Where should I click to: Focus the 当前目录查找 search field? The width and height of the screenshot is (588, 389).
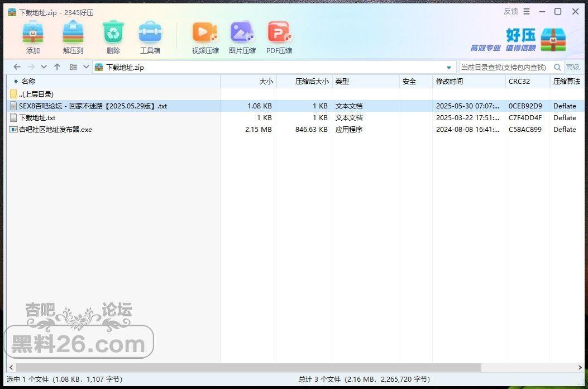click(x=505, y=67)
